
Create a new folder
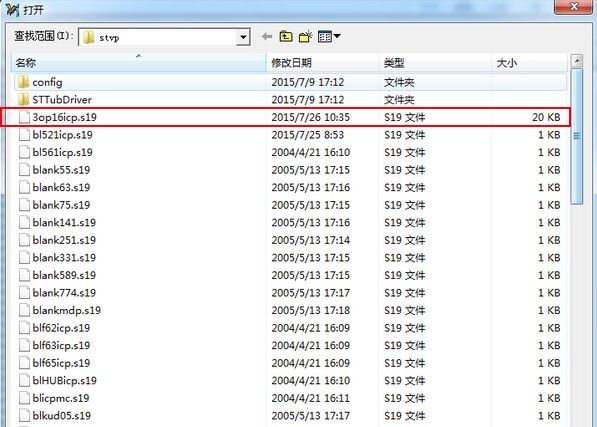305,37
